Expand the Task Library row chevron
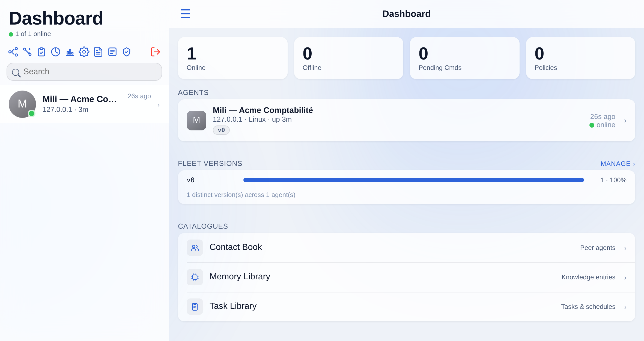The image size is (644, 341). [625, 307]
